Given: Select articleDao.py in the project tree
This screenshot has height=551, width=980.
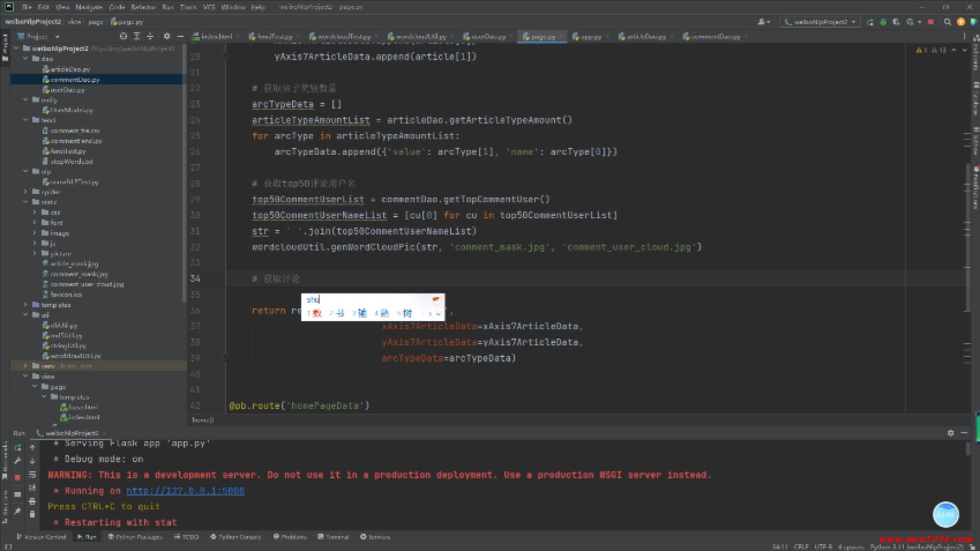Looking at the screenshot, I should [x=70, y=69].
